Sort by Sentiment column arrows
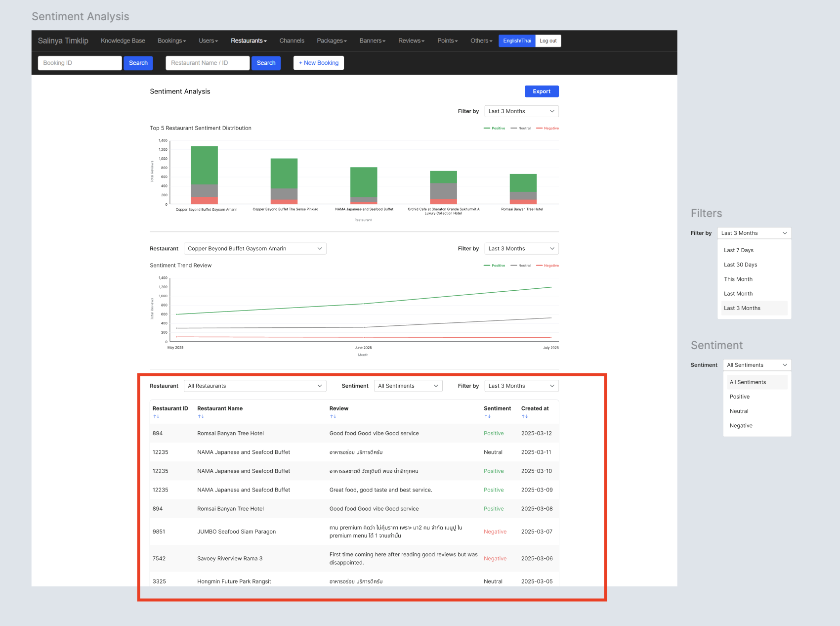The height and width of the screenshot is (626, 840). (x=487, y=416)
